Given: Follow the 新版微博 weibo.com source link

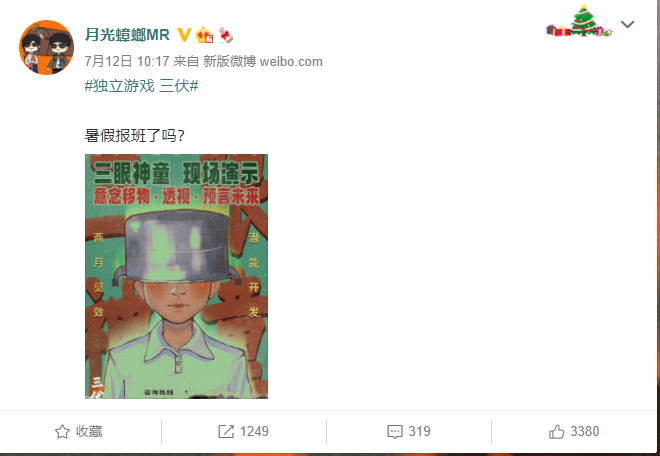Looking at the screenshot, I should (x=263, y=61).
